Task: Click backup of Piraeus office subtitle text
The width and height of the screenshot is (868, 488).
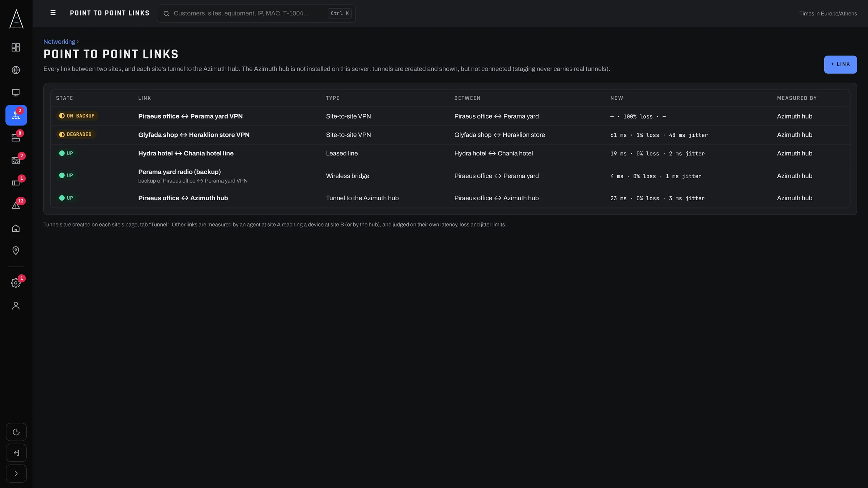Action: (x=193, y=181)
